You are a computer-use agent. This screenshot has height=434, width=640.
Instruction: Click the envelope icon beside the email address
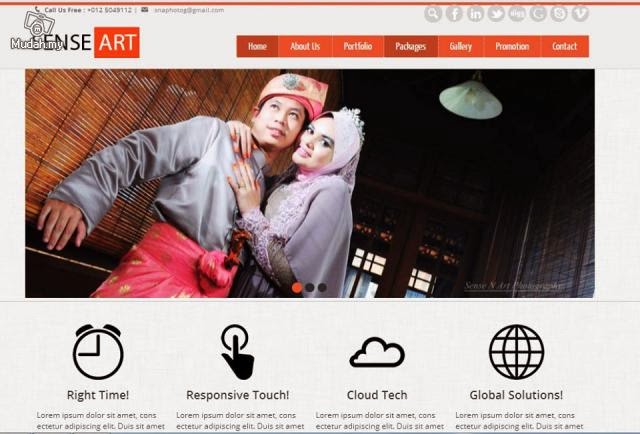[144, 9]
